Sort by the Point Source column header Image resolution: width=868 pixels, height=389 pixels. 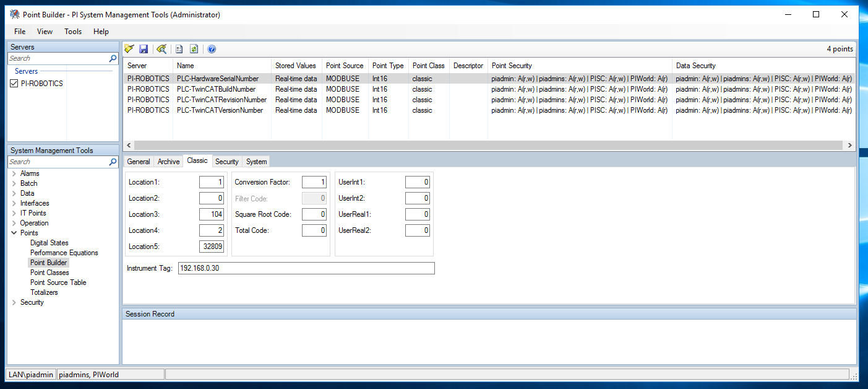click(x=345, y=66)
